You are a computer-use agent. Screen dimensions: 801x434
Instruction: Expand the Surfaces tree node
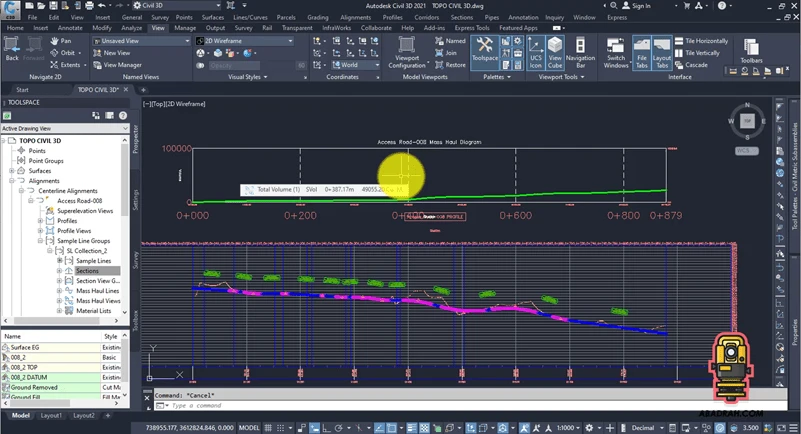point(12,170)
